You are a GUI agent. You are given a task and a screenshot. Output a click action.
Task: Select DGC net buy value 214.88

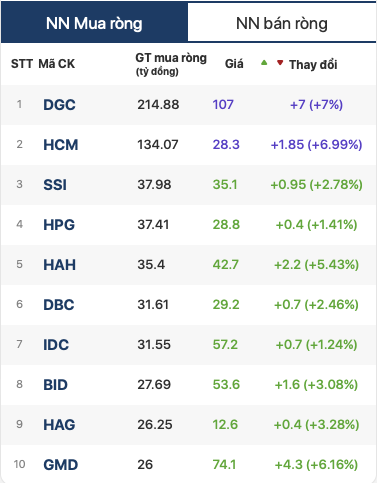[x=158, y=105]
